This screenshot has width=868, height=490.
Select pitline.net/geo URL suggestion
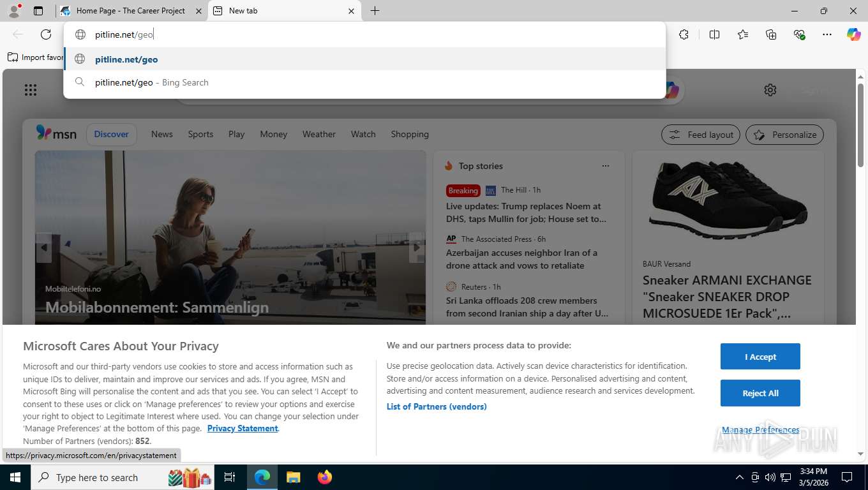(364, 59)
